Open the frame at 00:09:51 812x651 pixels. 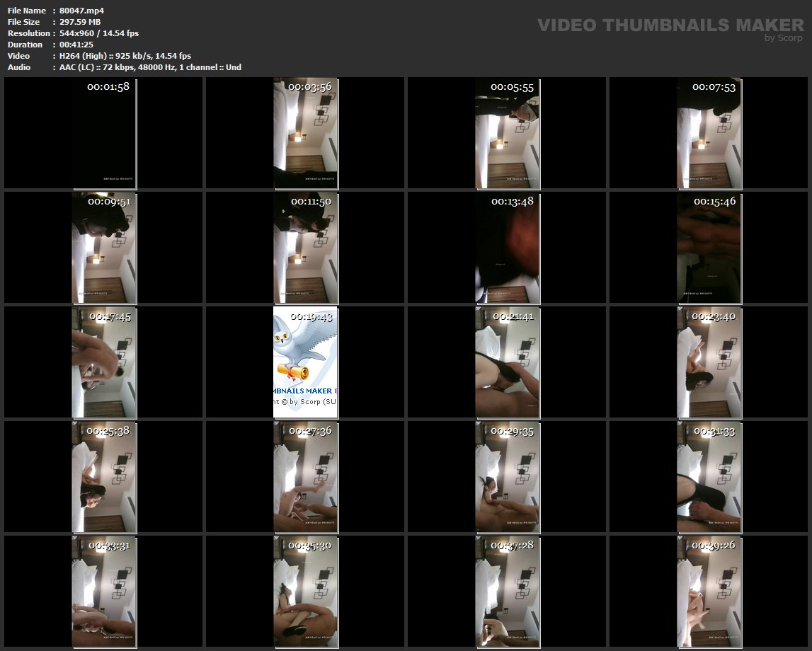pos(104,248)
